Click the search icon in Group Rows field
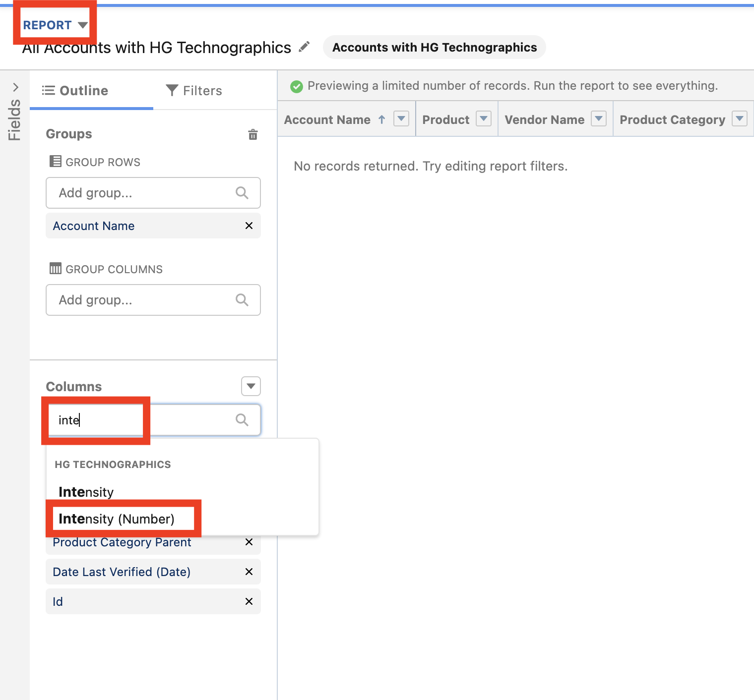 tap(242, 193)
